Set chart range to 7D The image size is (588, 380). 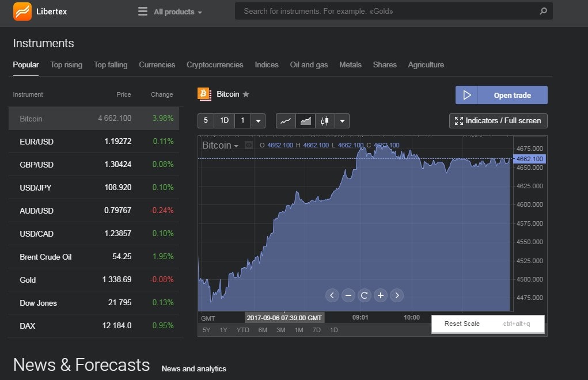tap(317, 330)
